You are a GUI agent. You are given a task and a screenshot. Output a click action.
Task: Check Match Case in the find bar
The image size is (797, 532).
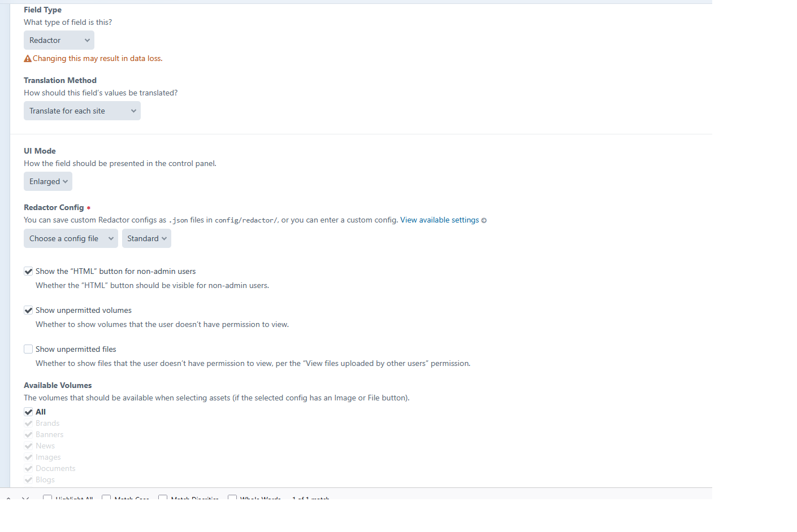[106, 498]
